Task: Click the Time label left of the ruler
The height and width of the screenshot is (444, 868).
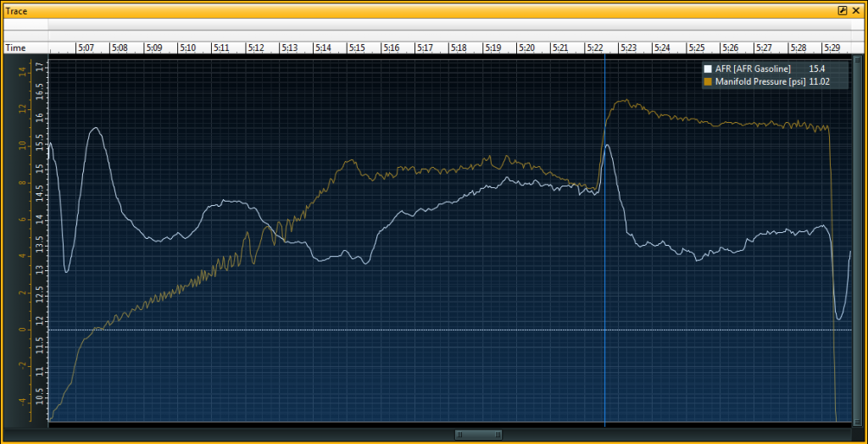Action: click(15, 48)
